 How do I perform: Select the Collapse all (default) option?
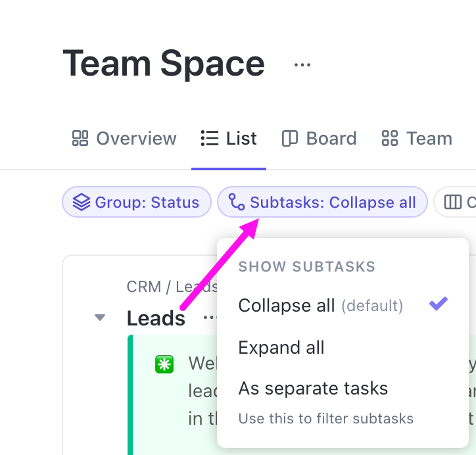(x=320, y=306)
